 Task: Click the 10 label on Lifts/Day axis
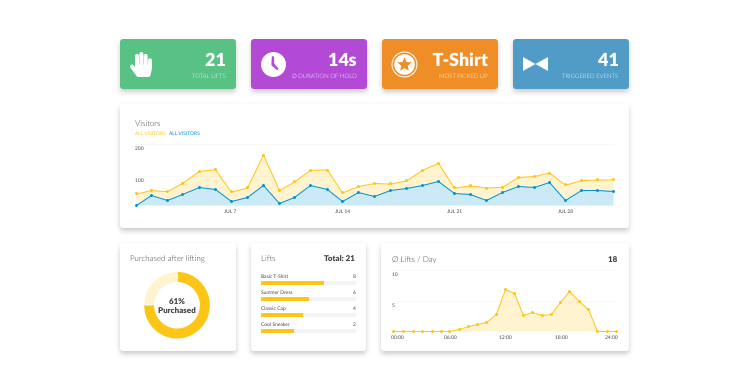395,274
